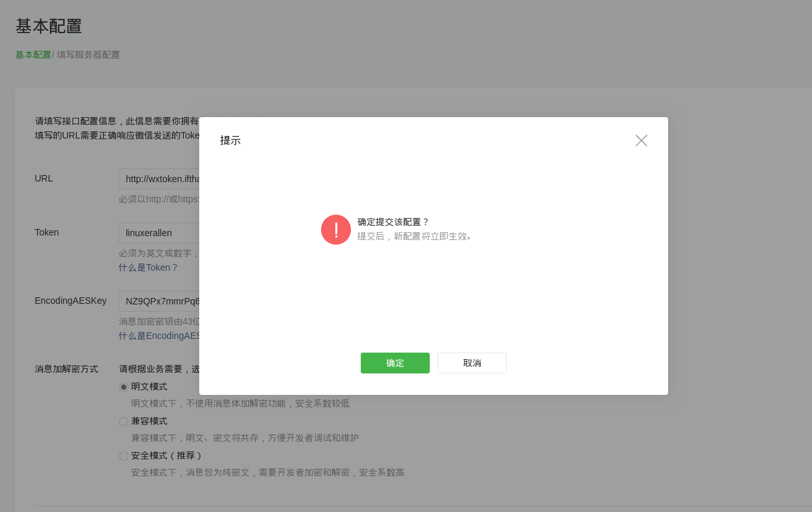The height and width of the screenshot is (512, 812).
Task: Click the 填写服务器配置 breadcrumb text
Action: point(88,55)
